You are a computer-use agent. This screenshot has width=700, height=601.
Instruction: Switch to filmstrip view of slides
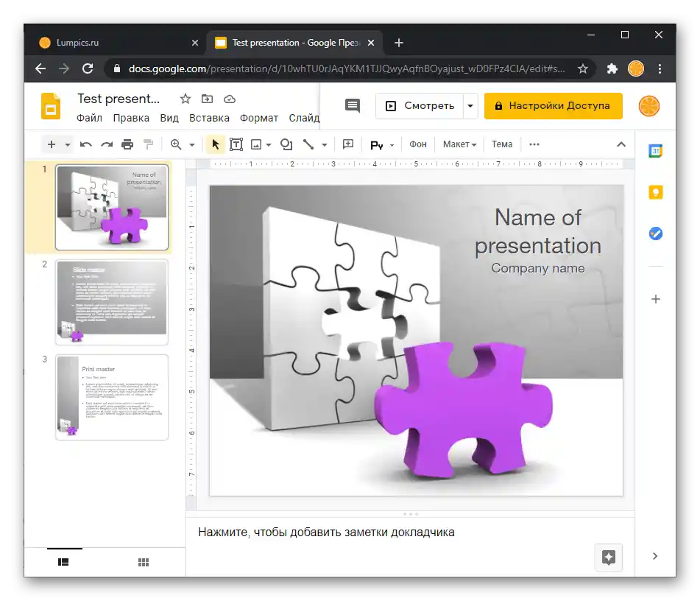pyautogui.click(x=63, y=561)
